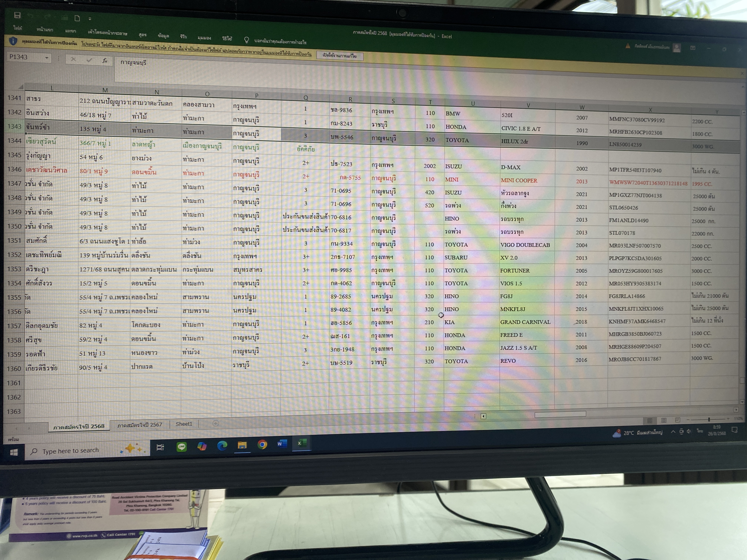Open the Customize Quick Access Toolbar dropdown
This screenshot has height=560, width=747.
pyautogui.click(x=90, y=19)
